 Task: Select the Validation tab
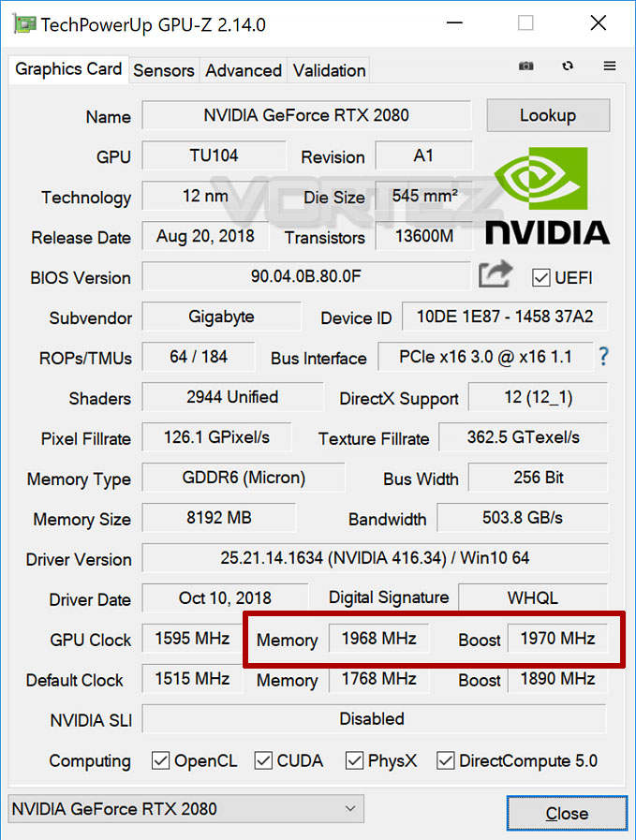[329, 70]
